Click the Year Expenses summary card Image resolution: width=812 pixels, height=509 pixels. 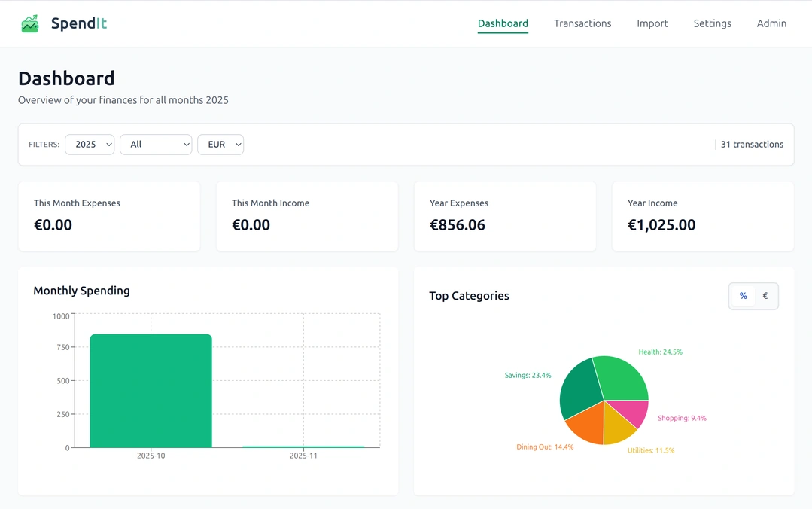pyautogui.click(x=505, y=216)
